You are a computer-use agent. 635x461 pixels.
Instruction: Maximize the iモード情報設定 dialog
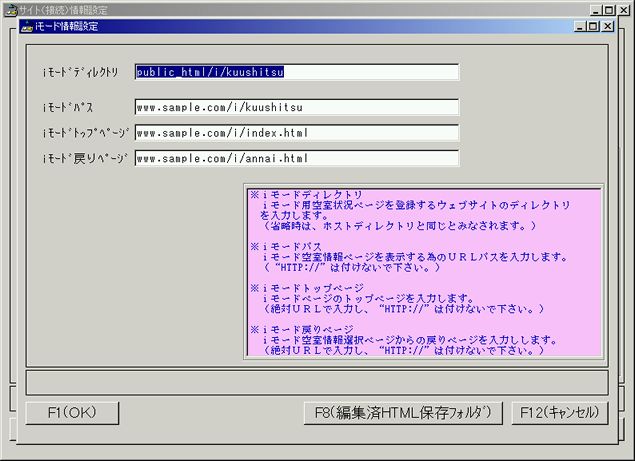[x=593, y=26]
